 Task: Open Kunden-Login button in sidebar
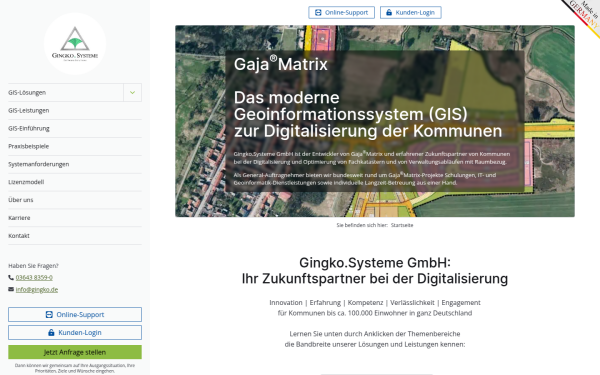pos(75,333)
